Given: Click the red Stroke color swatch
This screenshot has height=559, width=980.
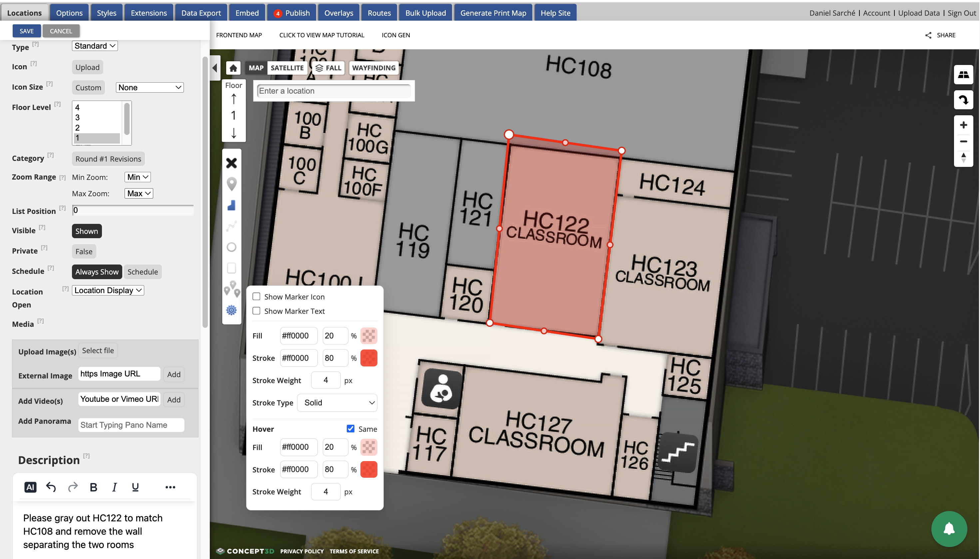Looking at the screenshot, I should click(368, 358).
